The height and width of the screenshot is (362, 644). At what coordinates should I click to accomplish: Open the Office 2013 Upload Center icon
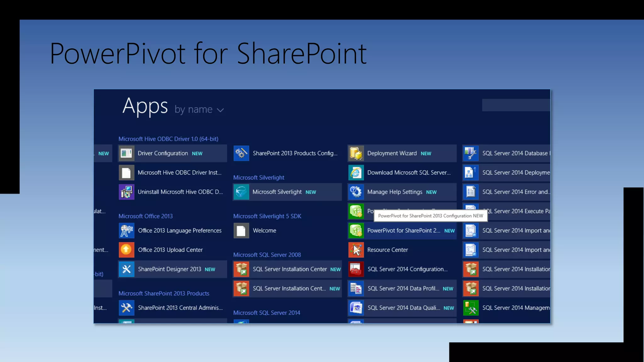coord(126,250)
